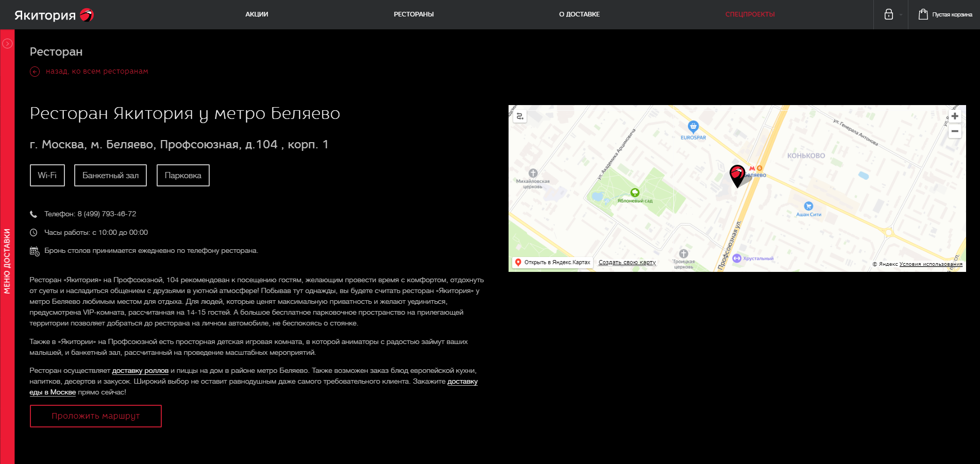
Task: Open map in Яндекс.Картах
Action: tap(553, 262)
